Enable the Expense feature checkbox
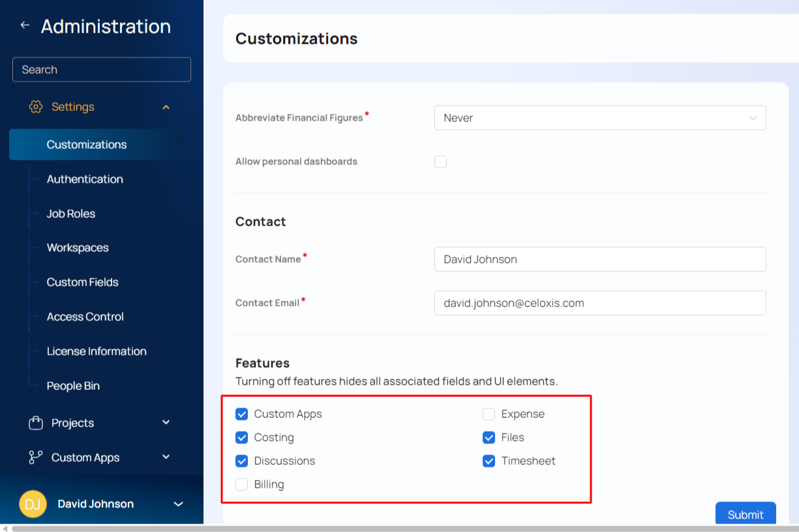 489,414
